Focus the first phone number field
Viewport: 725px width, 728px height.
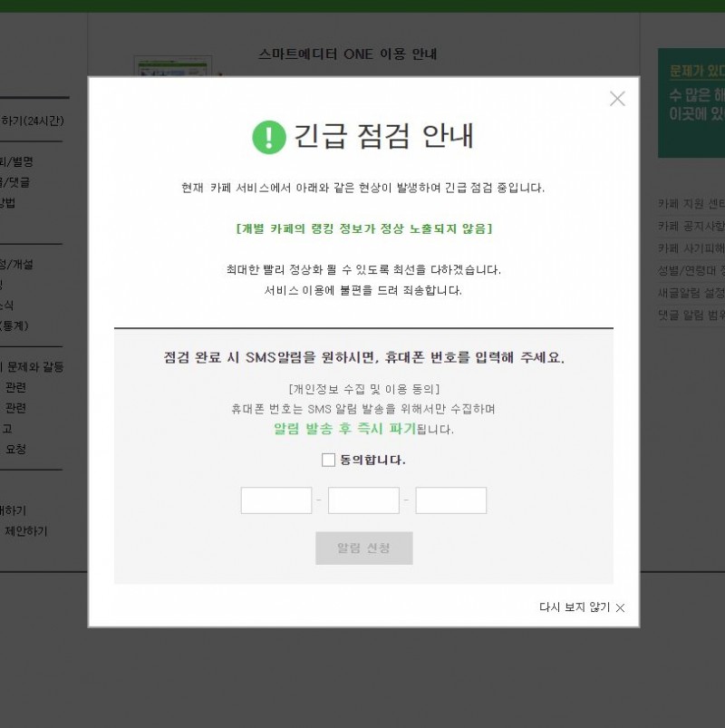[276, 500]
